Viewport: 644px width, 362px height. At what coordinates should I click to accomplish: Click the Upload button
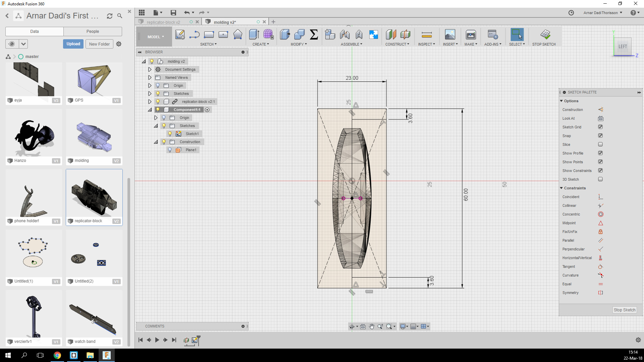pos(73,44)
